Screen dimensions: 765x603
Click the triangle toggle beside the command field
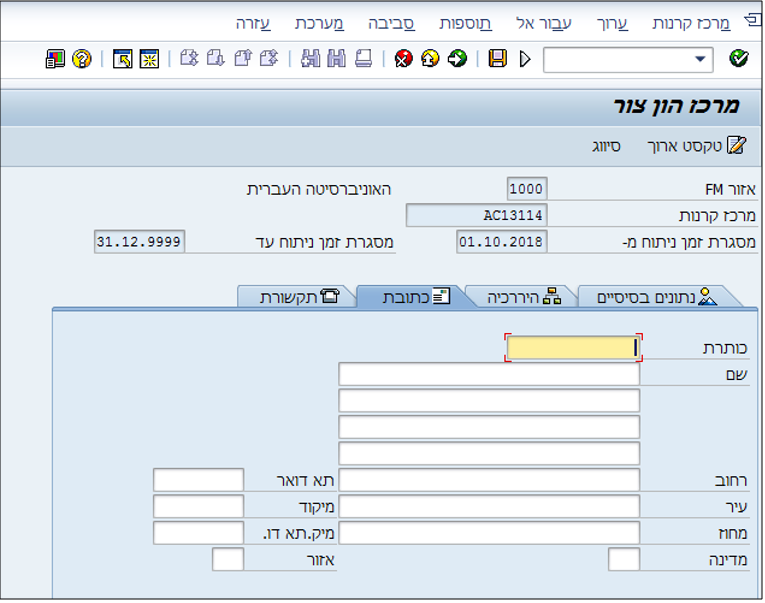tap(525, 59)
